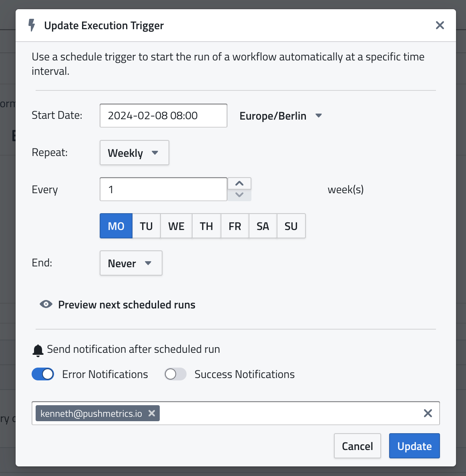Select Friday in the weekday row
This screenshot has height=476, width=466.
(x=235, y=226)
